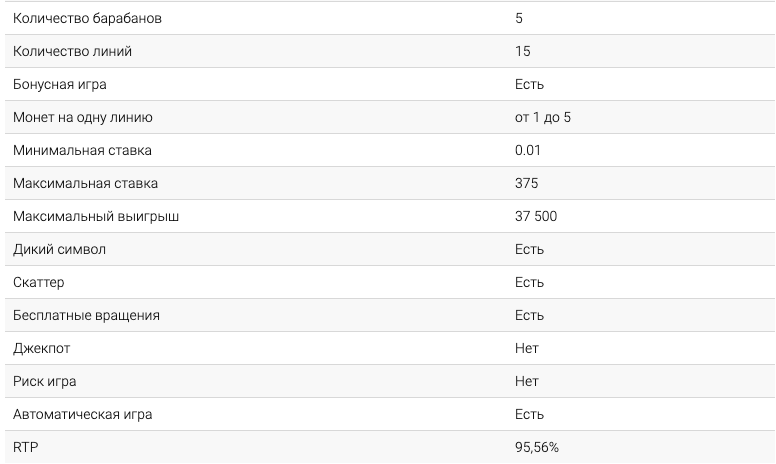
Task: Click the RTP value "95,56%"
Action: click(537, 447)
